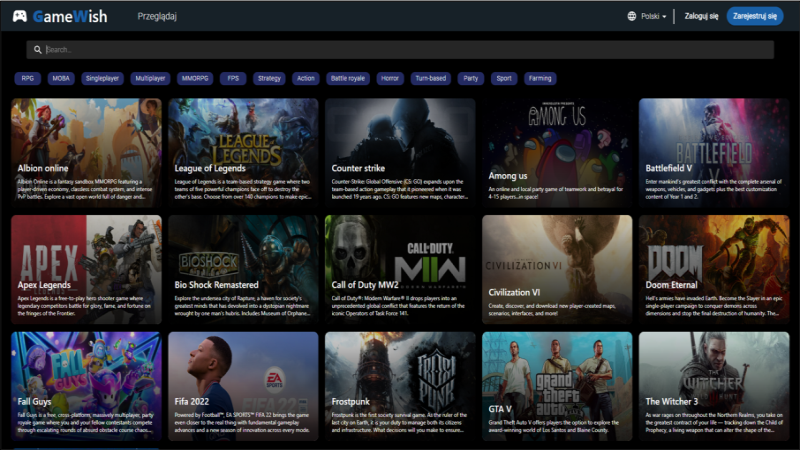This screenshot has width=800, height=450.
Task: Filter by the RPG tag
Action: coord(28,79)
